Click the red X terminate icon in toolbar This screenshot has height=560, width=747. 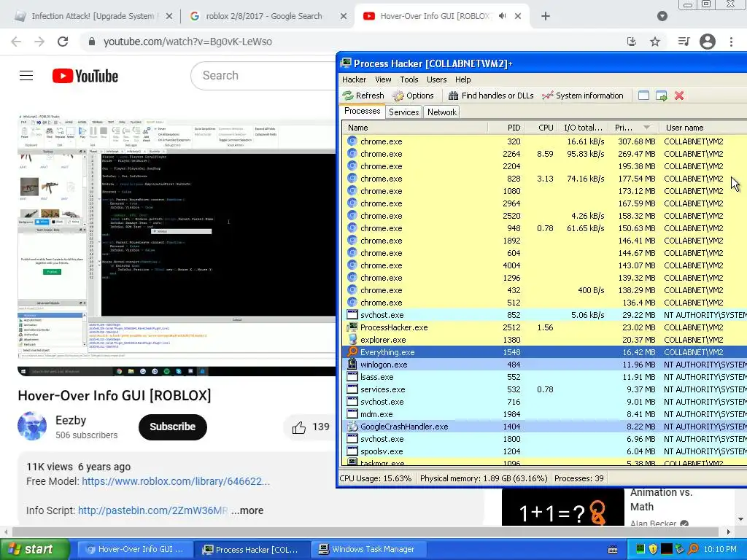[679, 96]
